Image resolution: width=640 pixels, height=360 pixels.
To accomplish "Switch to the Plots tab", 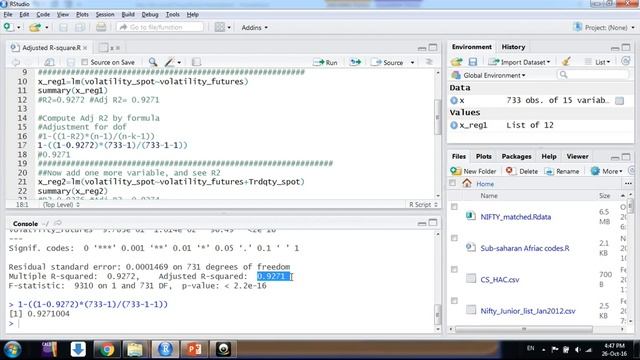I will [484, 156].
